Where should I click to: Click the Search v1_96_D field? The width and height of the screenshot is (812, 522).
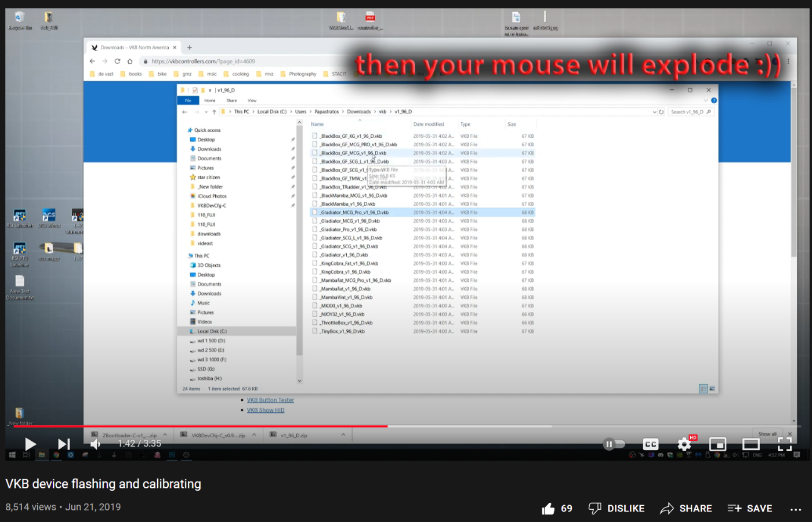[690, 112]
